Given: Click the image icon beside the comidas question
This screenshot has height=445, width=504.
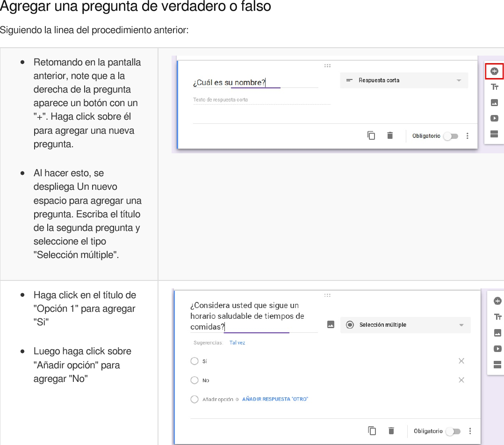Looking at the screenshot, I should coord(330,324).
